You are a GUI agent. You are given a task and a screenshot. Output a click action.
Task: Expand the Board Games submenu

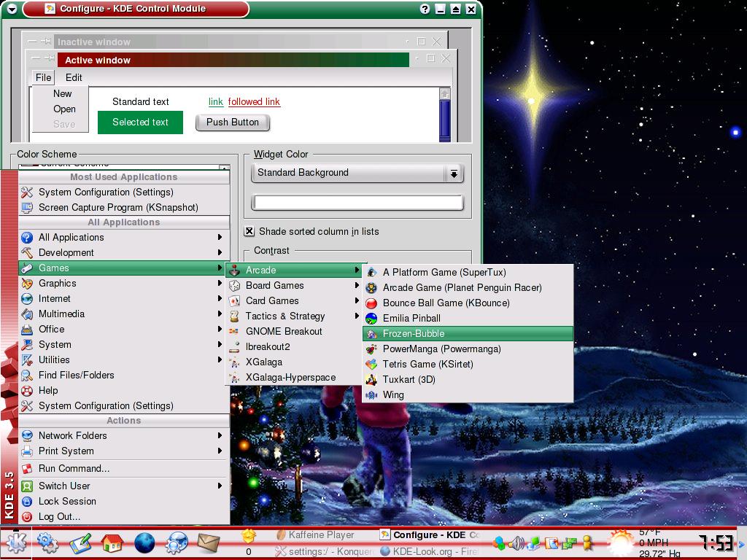point(293,285)
